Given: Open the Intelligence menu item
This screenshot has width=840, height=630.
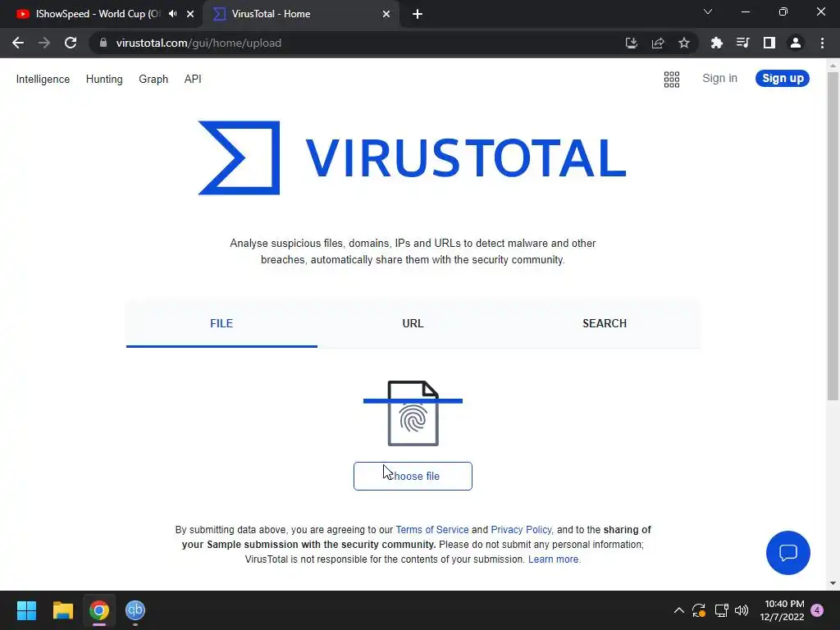Looking at the screenshot, I should pos(43,80).
